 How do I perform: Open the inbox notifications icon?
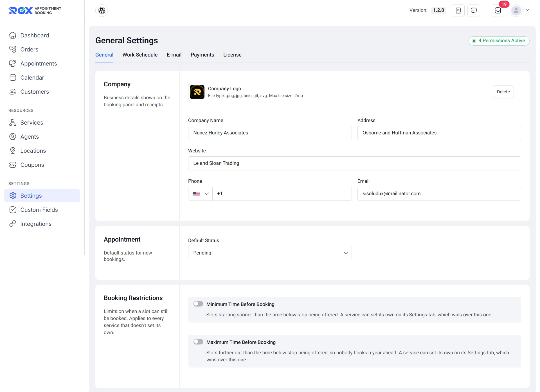point(498,10)
